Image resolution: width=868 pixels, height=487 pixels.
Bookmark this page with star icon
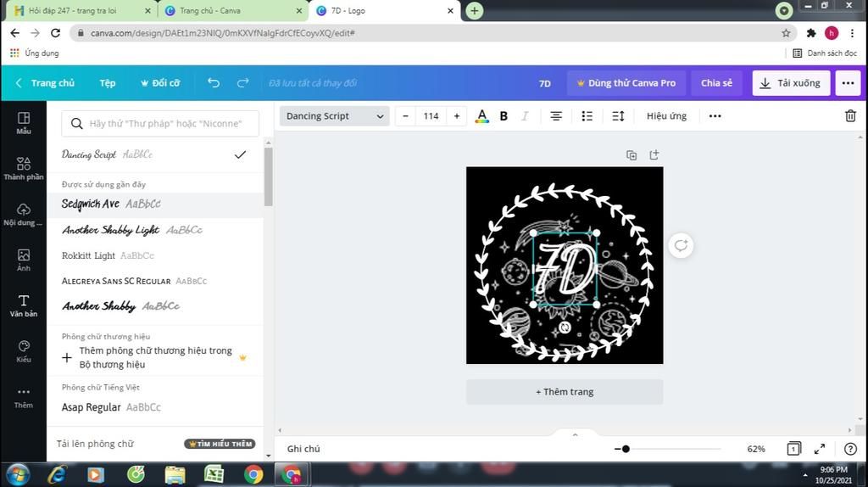(x=786, y=33)
